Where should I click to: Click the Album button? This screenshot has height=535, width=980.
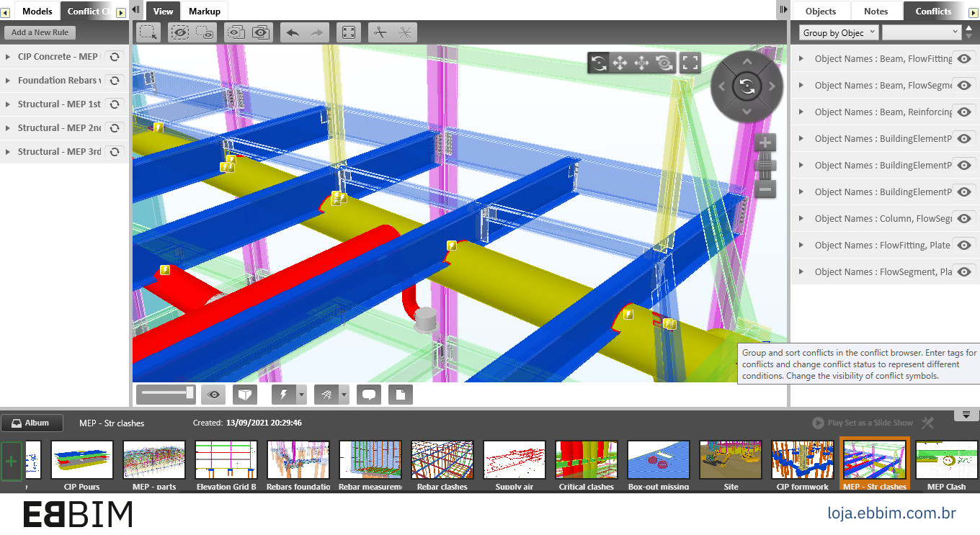[x=32, y=423]
